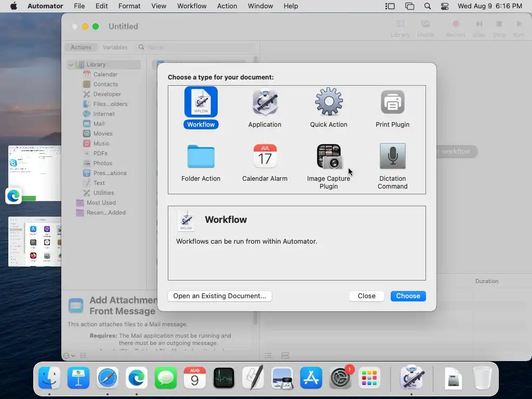This screenshot has width=532, height=399.
Task: Dismiss dialog with Close button
Action: (x=366, y=296)
